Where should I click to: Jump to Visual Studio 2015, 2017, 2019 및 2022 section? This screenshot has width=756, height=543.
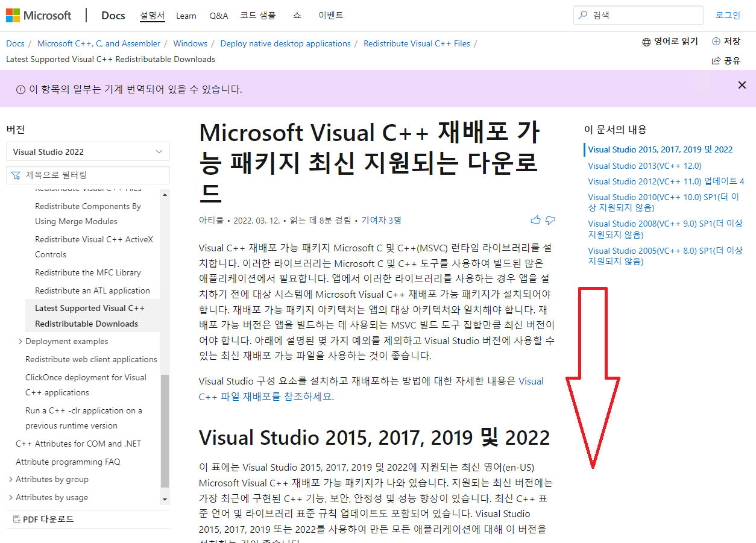(x=660, y=149)
